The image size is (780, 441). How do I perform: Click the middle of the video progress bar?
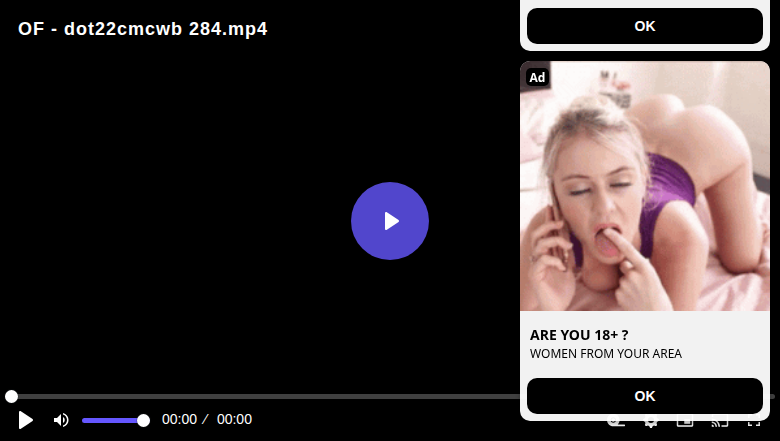[266, 396]
